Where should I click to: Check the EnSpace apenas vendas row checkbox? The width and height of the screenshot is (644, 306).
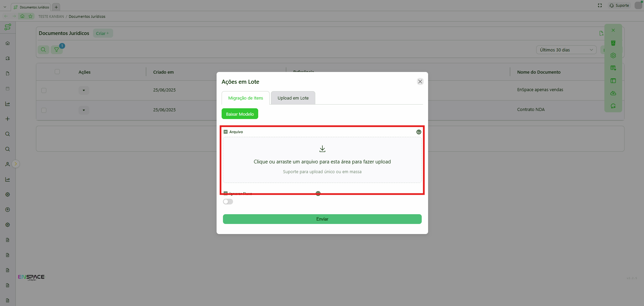pos(44,90)
